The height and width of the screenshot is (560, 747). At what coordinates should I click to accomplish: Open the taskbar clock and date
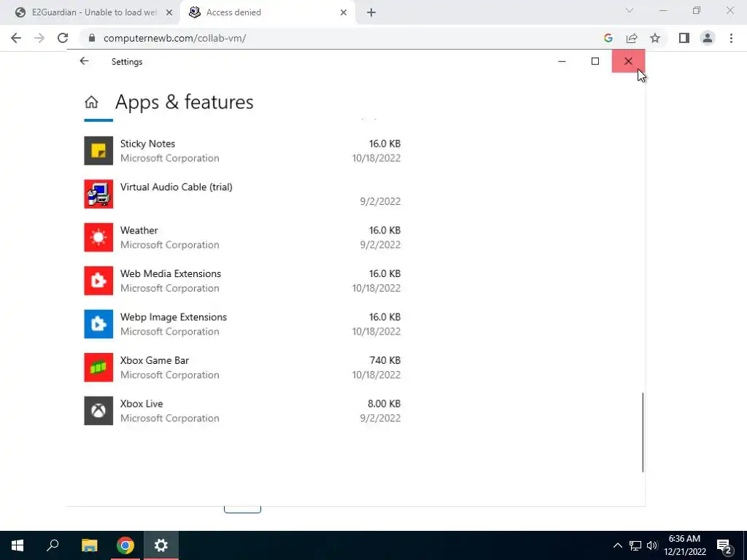685,545
